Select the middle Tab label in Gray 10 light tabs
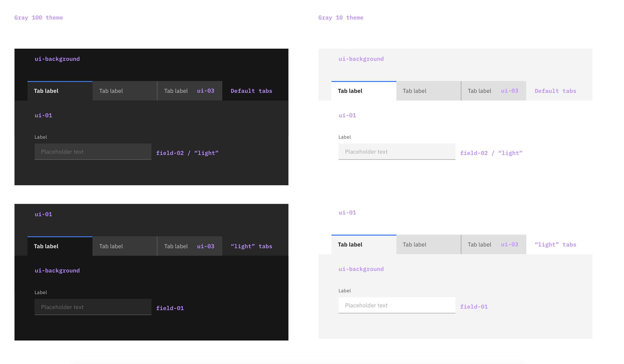This screenshot has width=624, height=364. pos(414,244)
